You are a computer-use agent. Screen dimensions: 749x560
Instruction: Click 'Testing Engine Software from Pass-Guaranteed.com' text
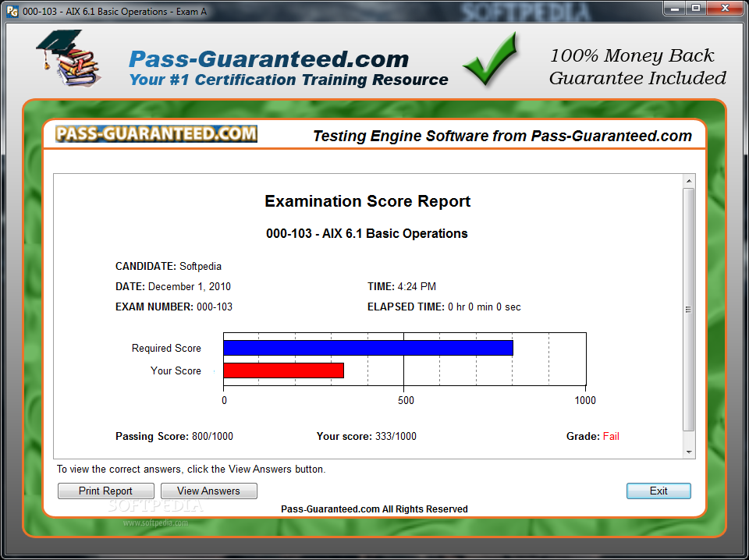[x=502, y=136]
